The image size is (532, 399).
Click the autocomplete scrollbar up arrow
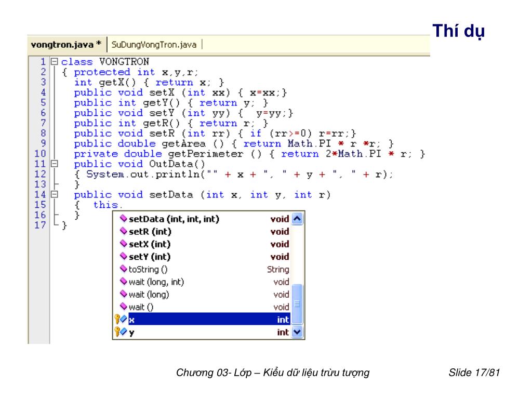297,219
